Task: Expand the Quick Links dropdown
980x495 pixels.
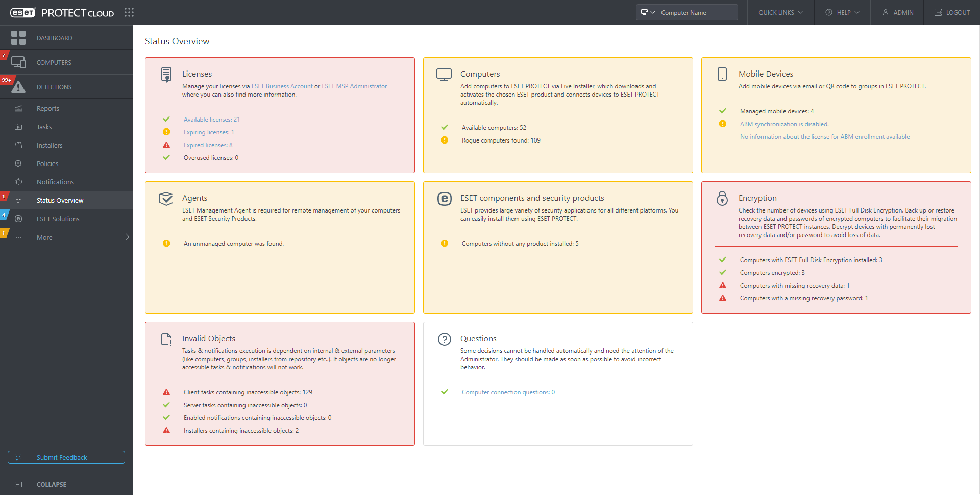Action: 779,12
